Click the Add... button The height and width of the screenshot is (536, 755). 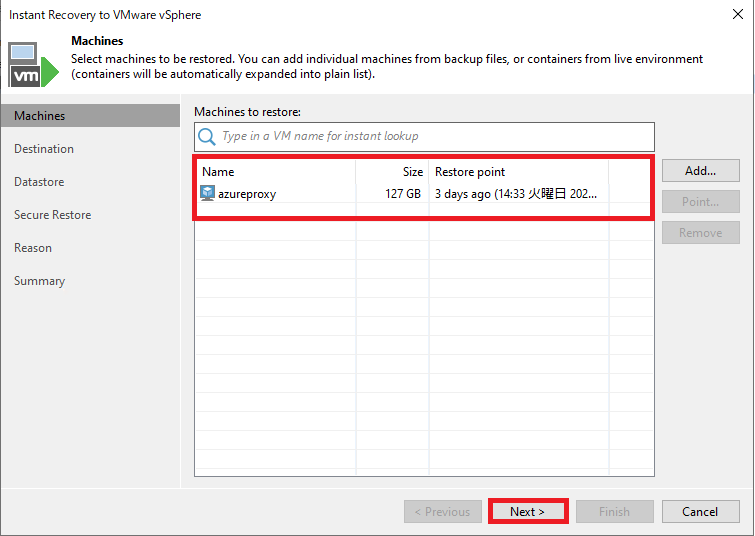(x=701, y=170)
